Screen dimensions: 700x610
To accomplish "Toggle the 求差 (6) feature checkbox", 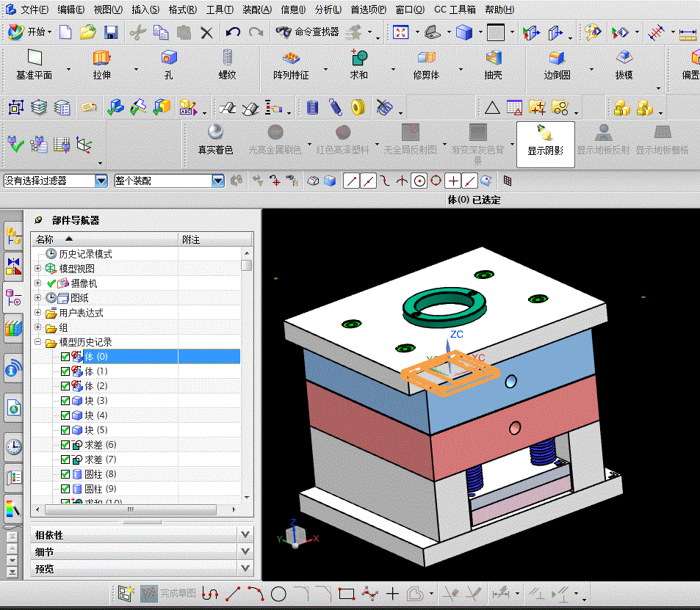I will coord(65,445).
